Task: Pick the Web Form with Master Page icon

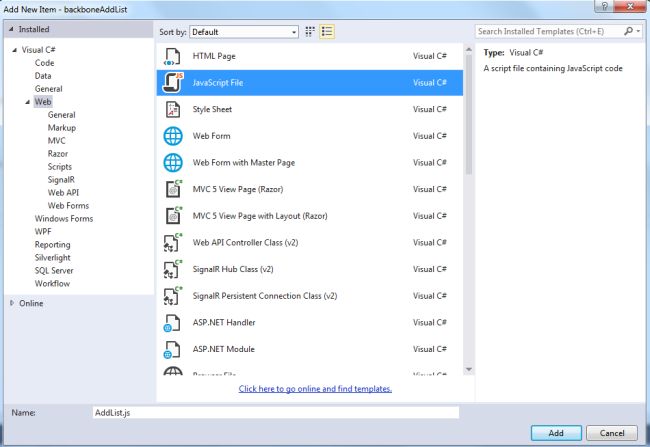Action: click(173, 163)
